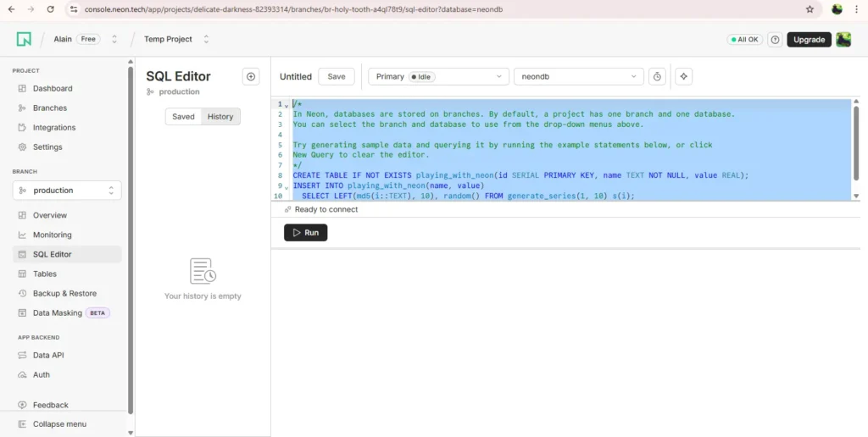Viewport: 868px width, 437px height.
Task: Click the Upgrade button
Action: (809, 40)
